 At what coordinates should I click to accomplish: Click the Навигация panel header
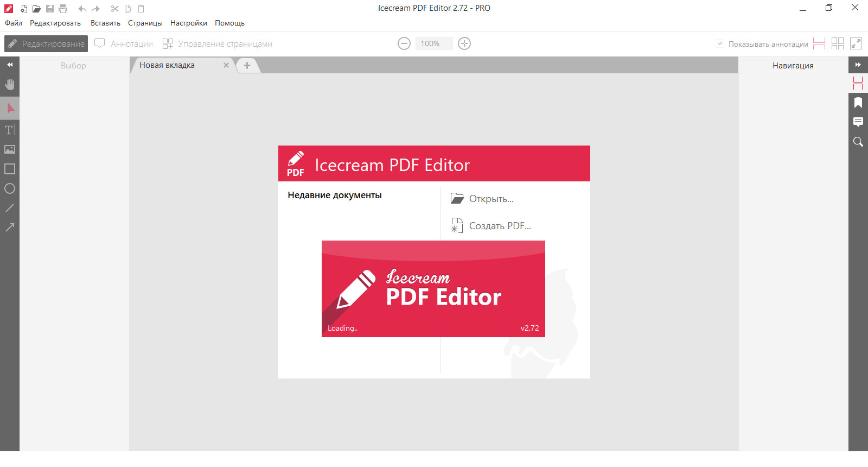[x=793, y=65]
